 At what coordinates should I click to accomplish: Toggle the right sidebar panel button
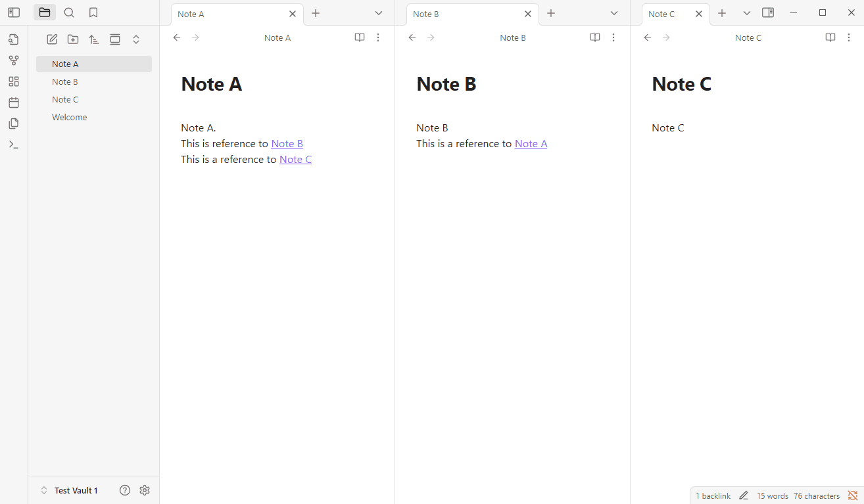click(x=768, y=13)
